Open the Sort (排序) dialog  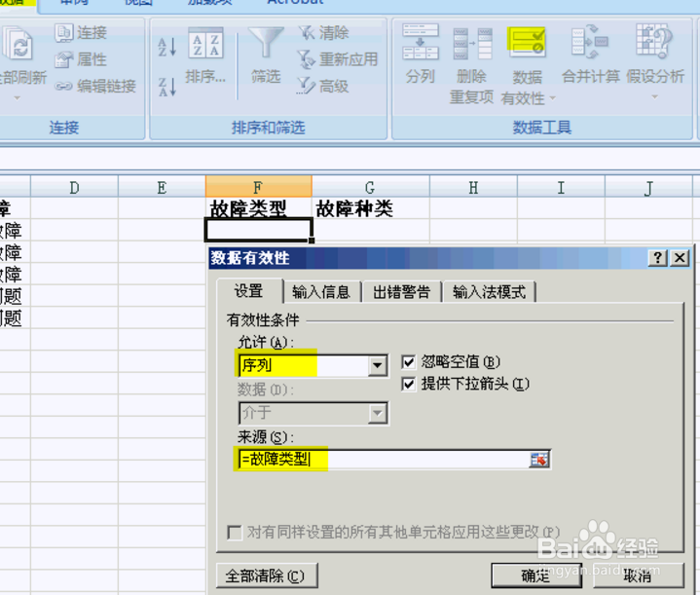pyautogui.click(x=205, y=56)
